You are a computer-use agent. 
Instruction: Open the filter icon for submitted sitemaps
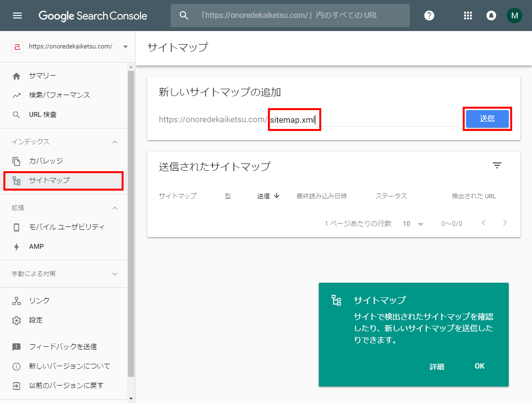(x=497, y=166)
